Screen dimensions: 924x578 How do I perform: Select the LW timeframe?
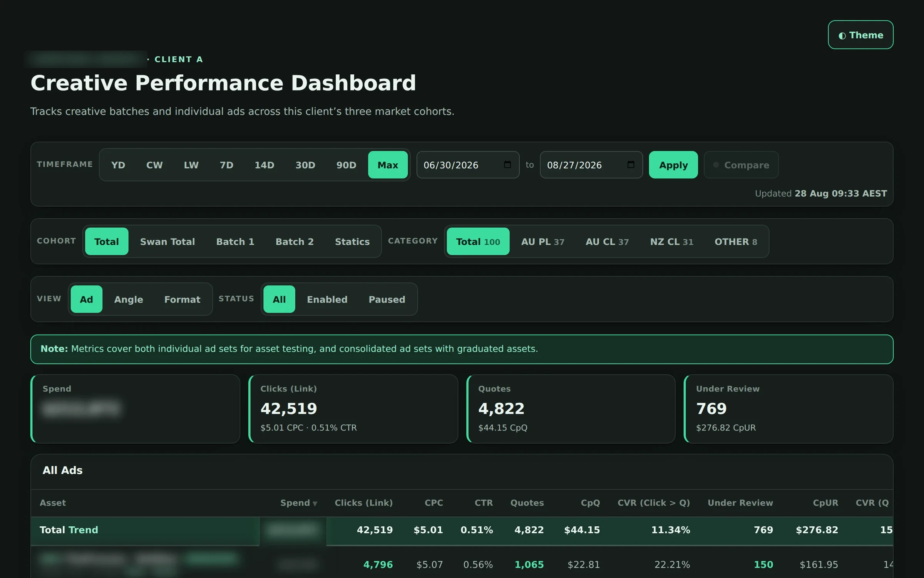[x=191, y=165]
